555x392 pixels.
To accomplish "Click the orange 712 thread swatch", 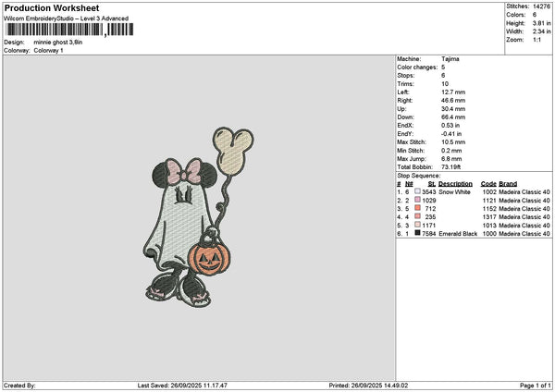I will [418, 208].
